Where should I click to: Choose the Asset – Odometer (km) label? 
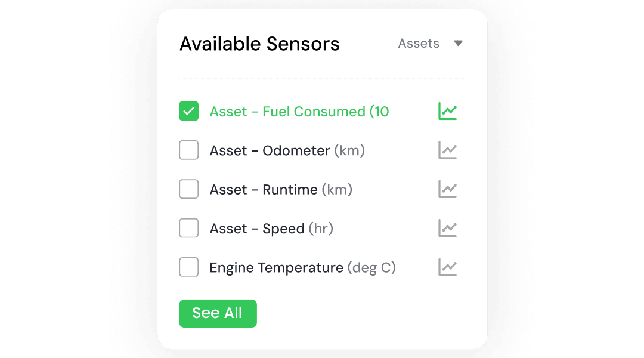click(x=287, y=150)
